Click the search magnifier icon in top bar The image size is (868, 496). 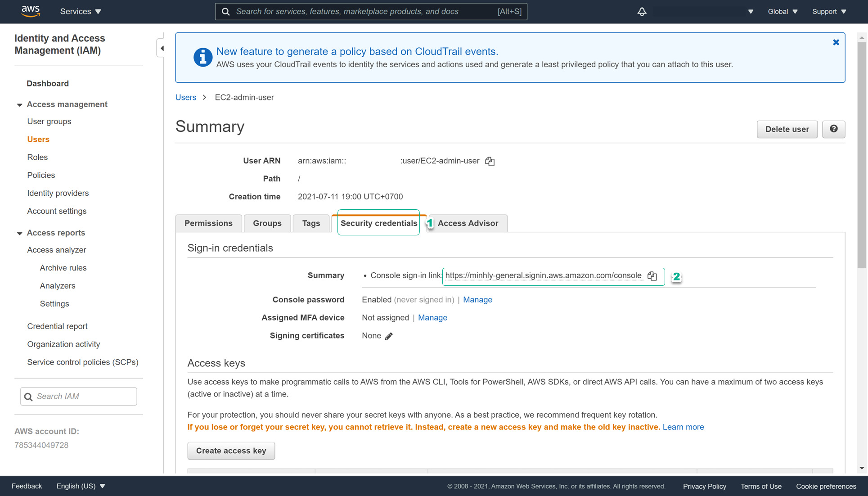coord(226,12)
